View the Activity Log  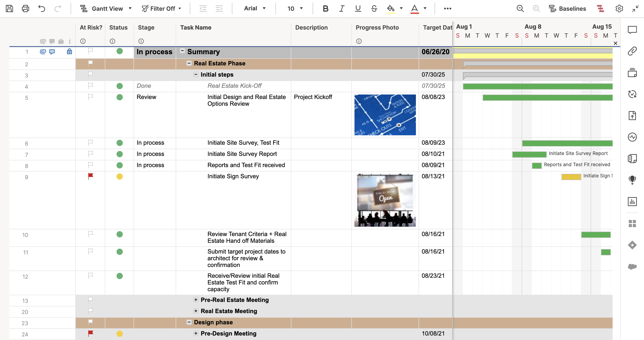click(x=633, y=137)
